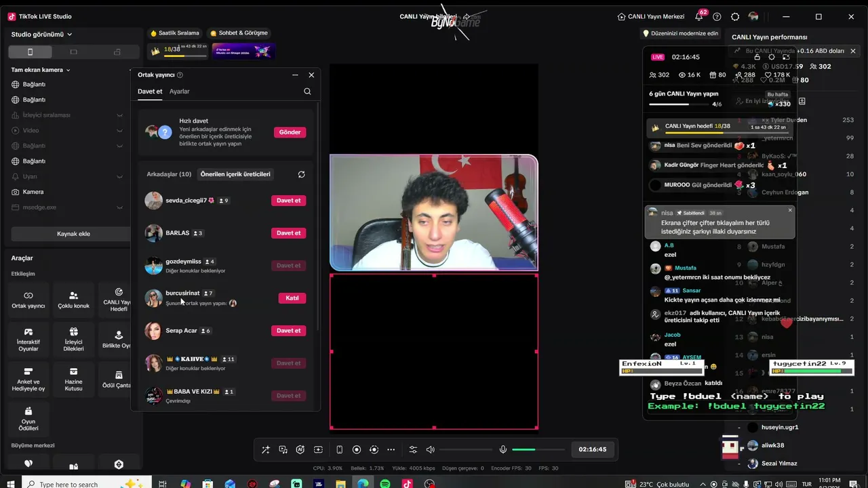Click the Kaynak ekle button
868x488 pixels.
coord(73,234)
